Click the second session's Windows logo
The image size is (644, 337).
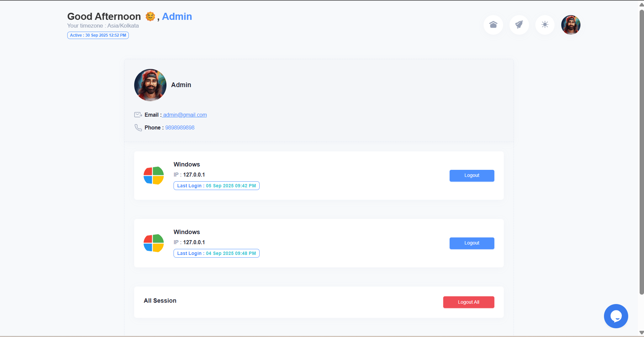[x=154, y=243]
